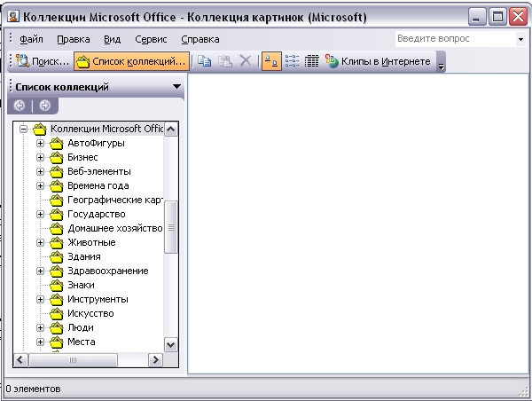Viewport: 532px width, 401px height.
Task: Collapse Коллекции Microsoft Office root node
Action: tap(23, 129)
